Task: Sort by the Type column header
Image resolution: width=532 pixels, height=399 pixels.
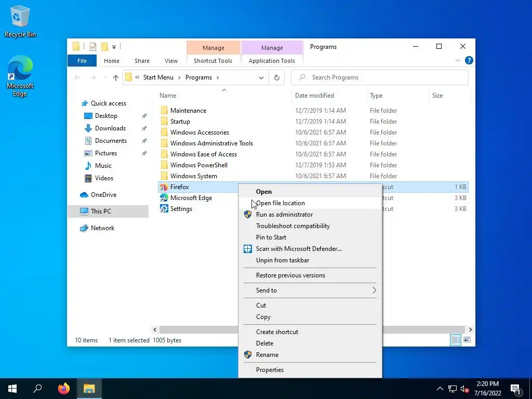Action: (x=397, y=96)
